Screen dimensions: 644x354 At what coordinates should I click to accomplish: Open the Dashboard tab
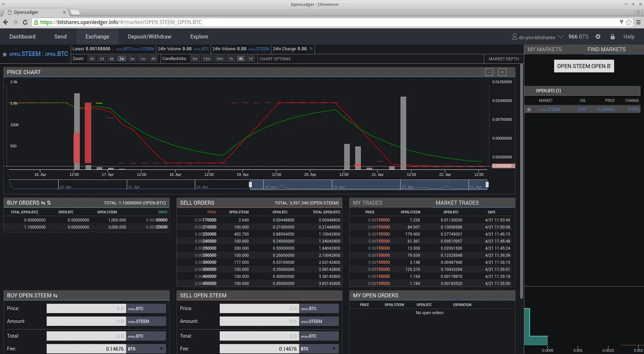pos(23,37)
